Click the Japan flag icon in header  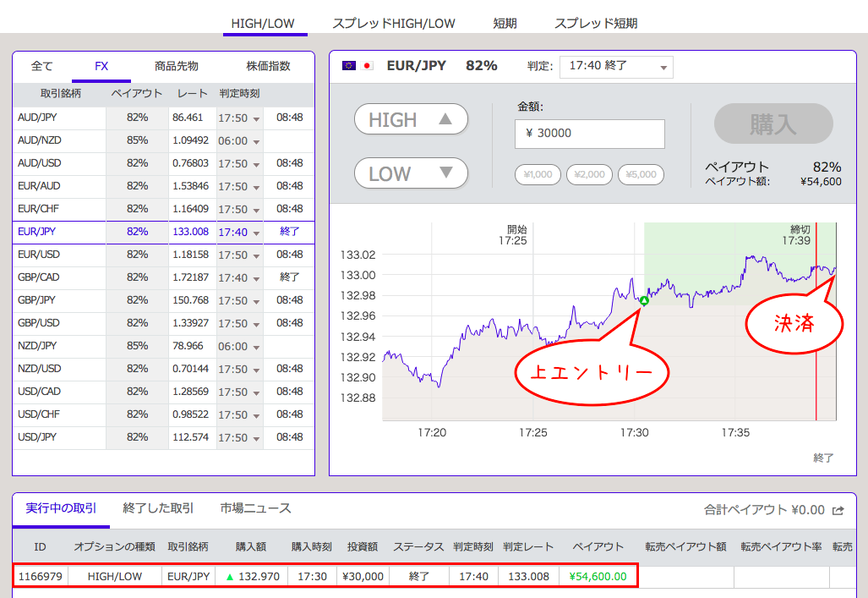pos(368,66)
